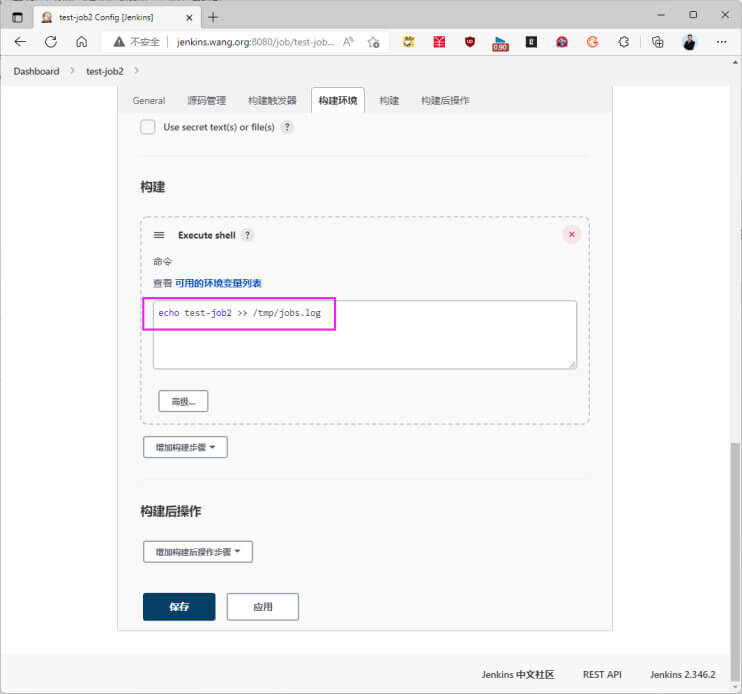The width and height of the screenshot is (742, 694).
Task: Click the not-secure warning triangle icon
Action: 119,42
